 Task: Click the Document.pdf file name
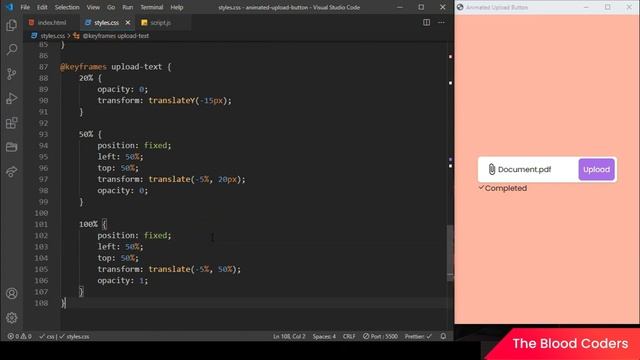click(524, 169)
